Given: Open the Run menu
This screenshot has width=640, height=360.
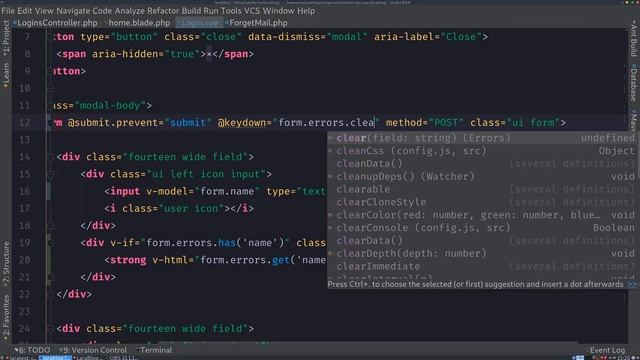Looking at the screenshot, I should tap(211, 11).
